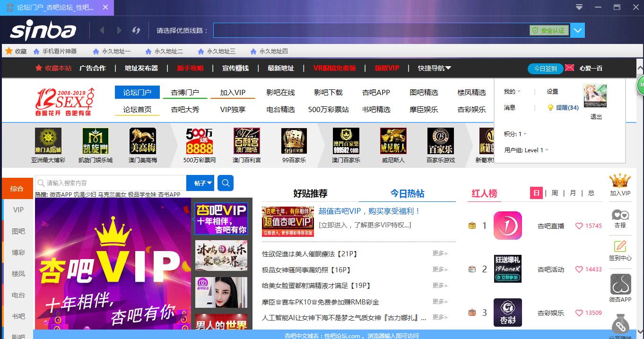The height and width of the screenshot is (339, 644).
Task: Expand the 积分 dropdown
Action: coord(515,134)
